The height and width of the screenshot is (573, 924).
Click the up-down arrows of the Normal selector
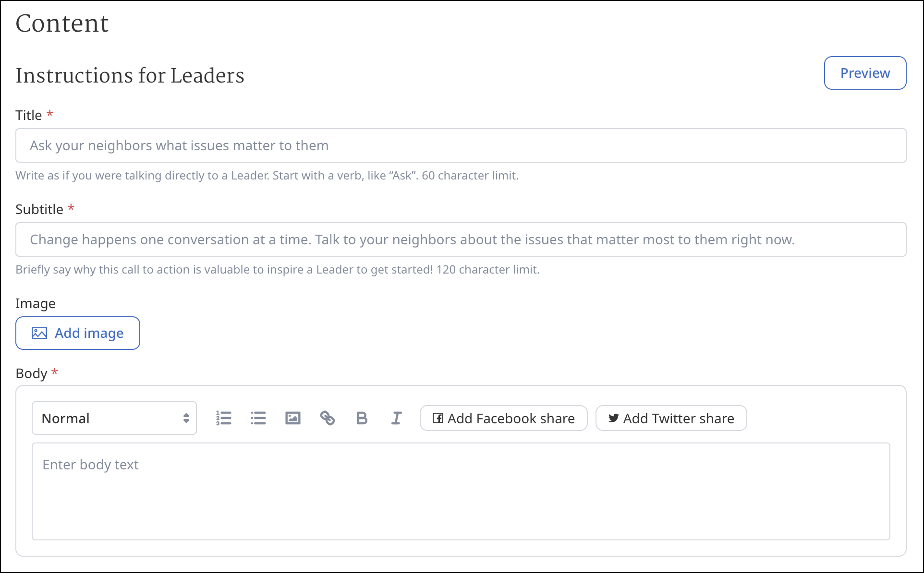[186, 418]
